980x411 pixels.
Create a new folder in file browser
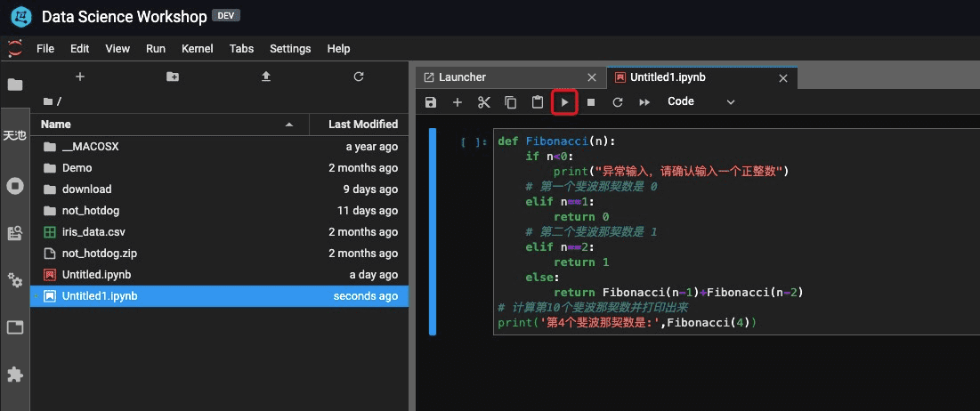[173, 77]
